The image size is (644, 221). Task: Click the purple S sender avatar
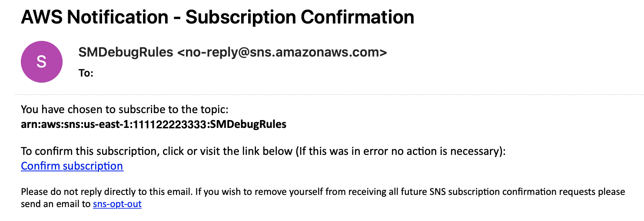[x=41, y=62]
